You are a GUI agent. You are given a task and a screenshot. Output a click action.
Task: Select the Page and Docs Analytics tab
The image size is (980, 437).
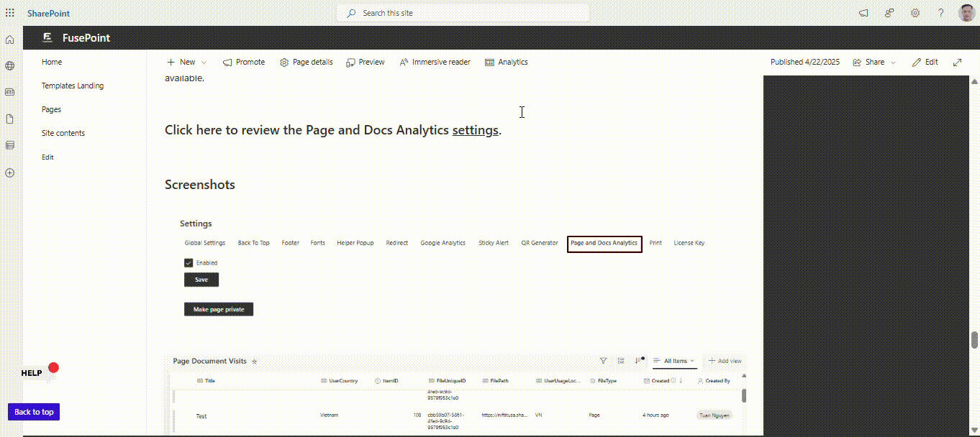click(604, 243)
